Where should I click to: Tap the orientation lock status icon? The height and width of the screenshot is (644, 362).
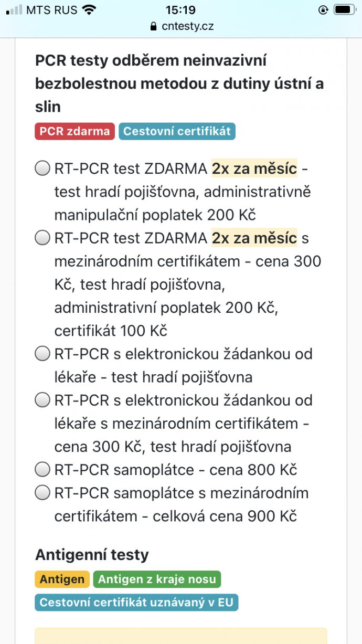pyautogui.click(x=323, y=10)
